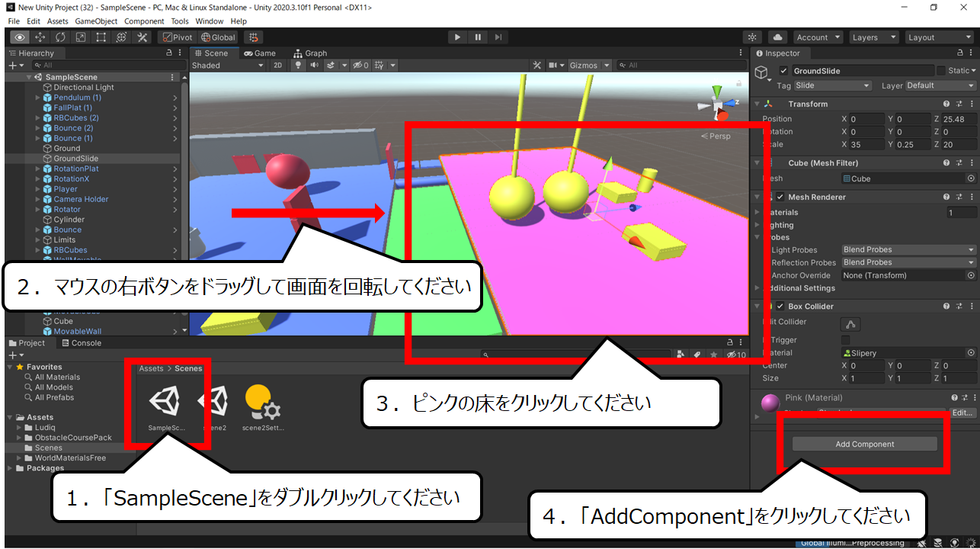Select the Transform (move, rotate, scale) tool

(x=121, y=37)
